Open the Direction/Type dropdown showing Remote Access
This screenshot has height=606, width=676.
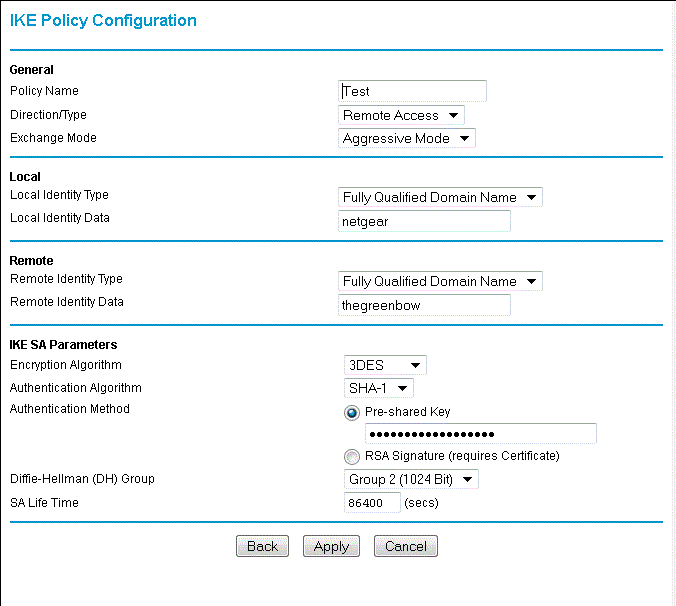pyautogui.click(x=401, y=115)
